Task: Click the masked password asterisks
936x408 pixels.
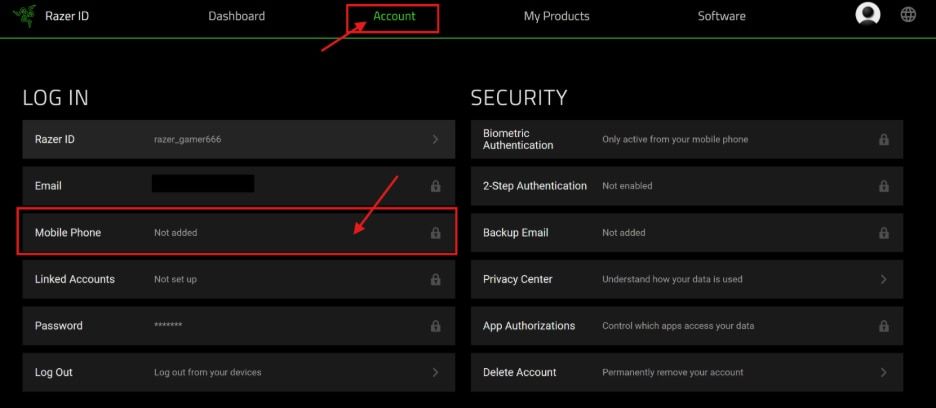Action: point(168,325)
